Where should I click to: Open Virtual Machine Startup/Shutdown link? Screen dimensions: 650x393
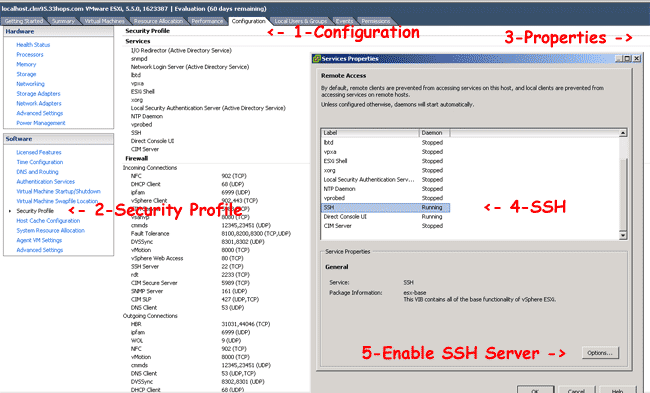point(58,192)
